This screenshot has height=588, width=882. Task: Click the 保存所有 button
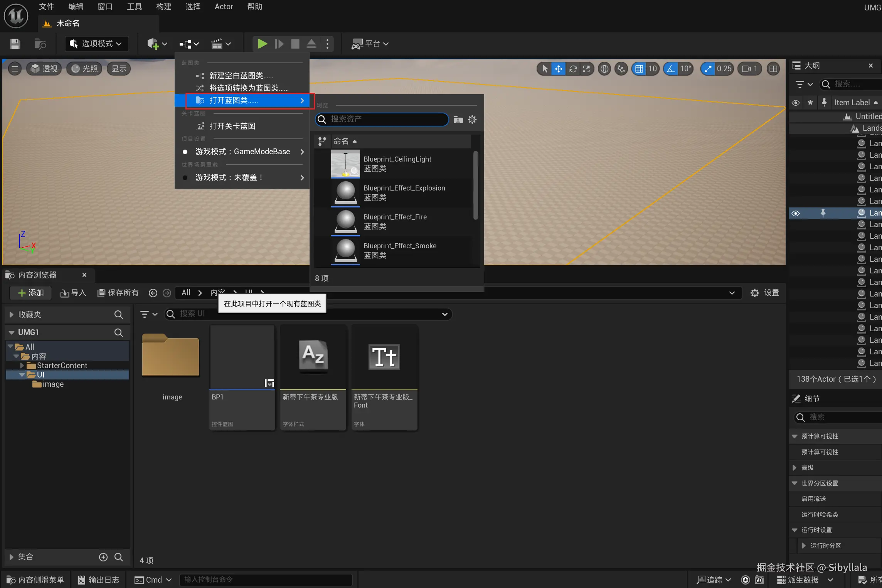tap(118, 293)
